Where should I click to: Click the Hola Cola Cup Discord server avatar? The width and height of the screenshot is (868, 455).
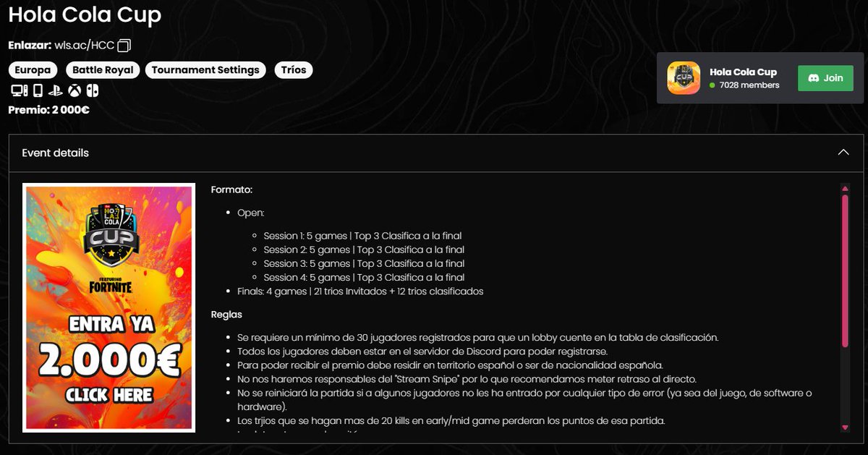(684, 78)
